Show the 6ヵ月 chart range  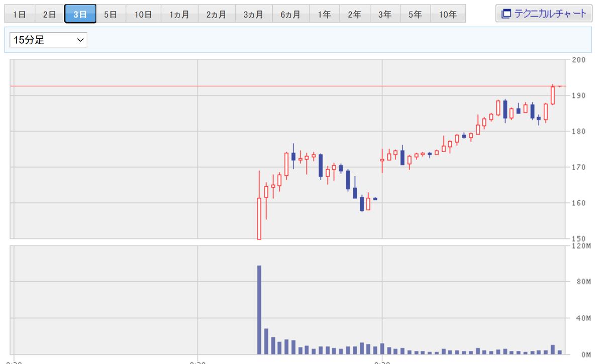(x=291, y=14)
